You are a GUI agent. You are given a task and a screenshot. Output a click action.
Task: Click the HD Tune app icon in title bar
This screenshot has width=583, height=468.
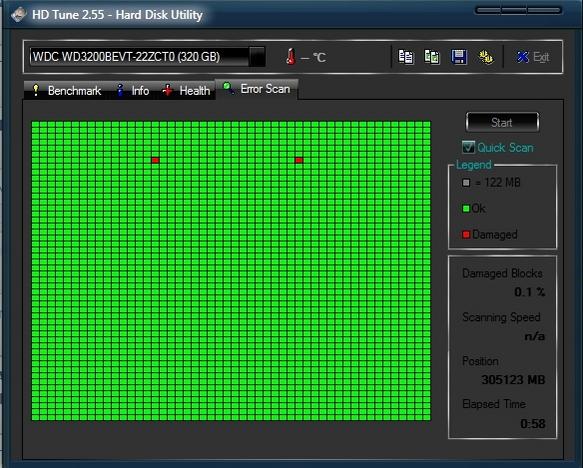[19, 14]
